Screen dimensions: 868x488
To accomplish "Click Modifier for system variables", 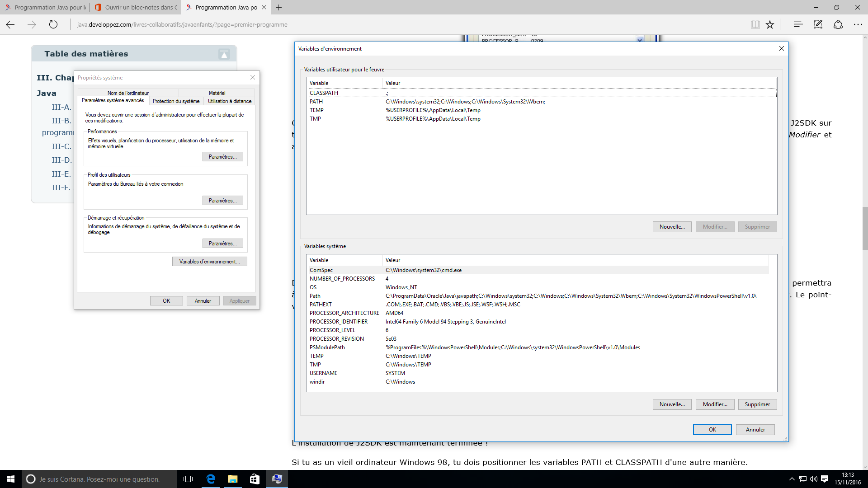I will (715, 404).
